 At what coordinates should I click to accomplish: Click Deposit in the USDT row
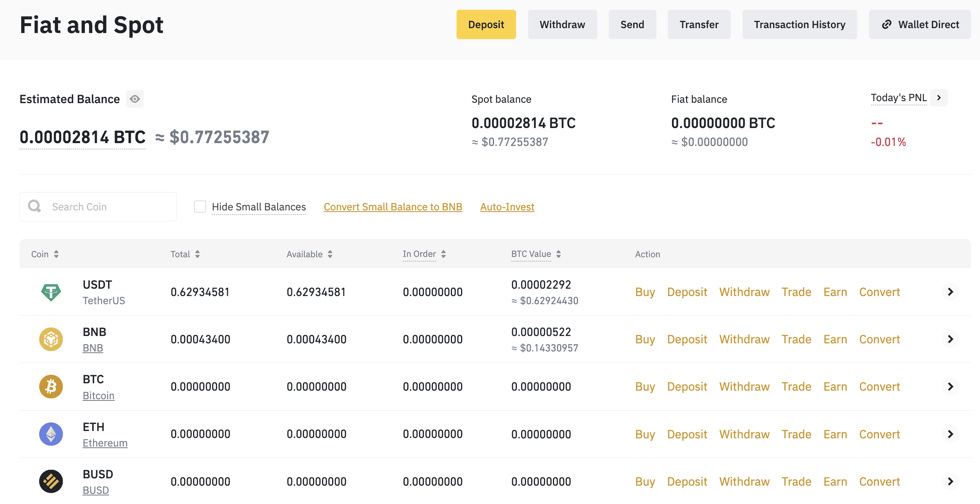[x=687, y=292]
